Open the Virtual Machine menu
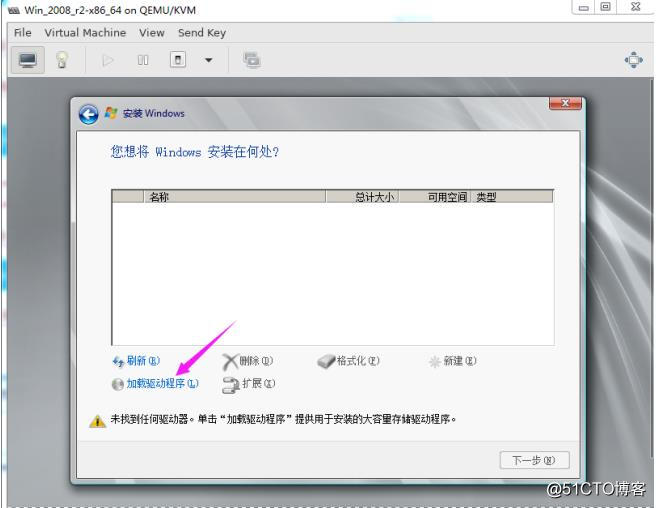 click(x=85, y=33)
